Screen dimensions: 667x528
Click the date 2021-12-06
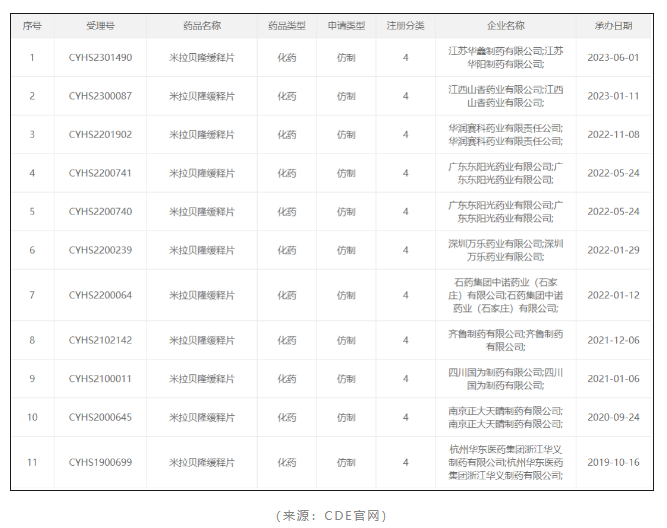pos(613,340)
